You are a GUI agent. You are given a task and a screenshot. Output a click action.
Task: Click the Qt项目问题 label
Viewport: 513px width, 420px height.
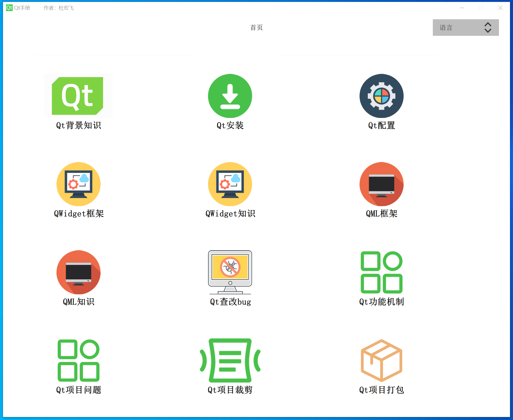click(79, 390)
